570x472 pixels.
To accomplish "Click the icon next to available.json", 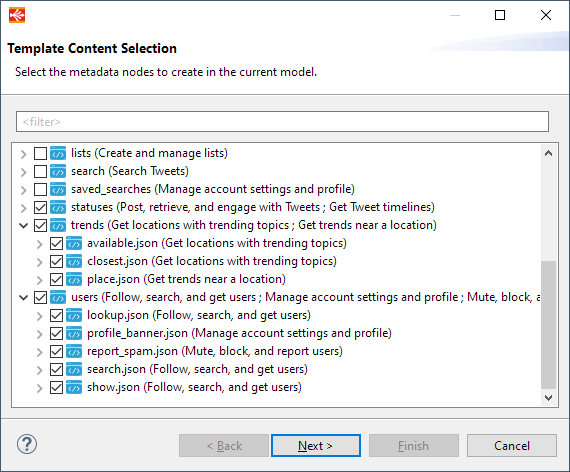I will [74, 243].
